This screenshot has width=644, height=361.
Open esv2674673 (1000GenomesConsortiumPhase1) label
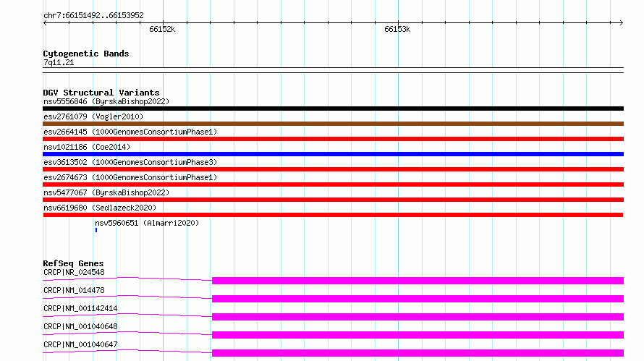tap(130, 177)
